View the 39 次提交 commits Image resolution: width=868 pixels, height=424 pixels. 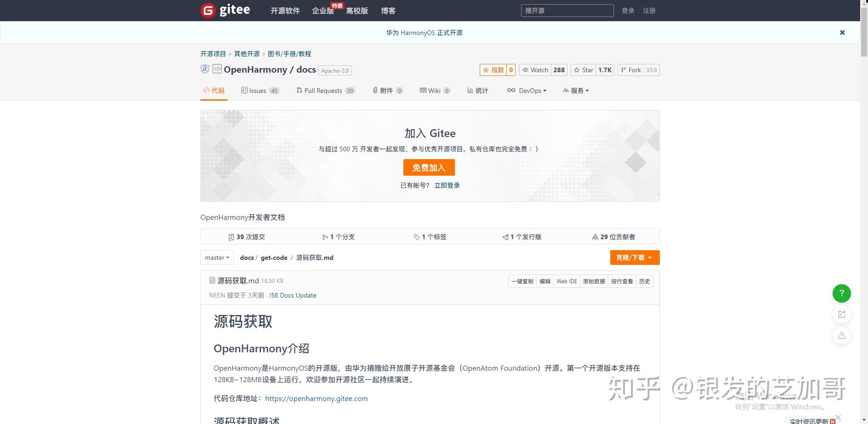coord(247,237)
